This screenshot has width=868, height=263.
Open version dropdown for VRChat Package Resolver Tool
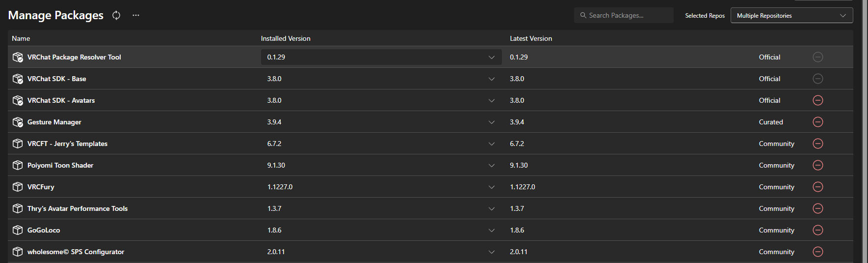coord(381,57)
